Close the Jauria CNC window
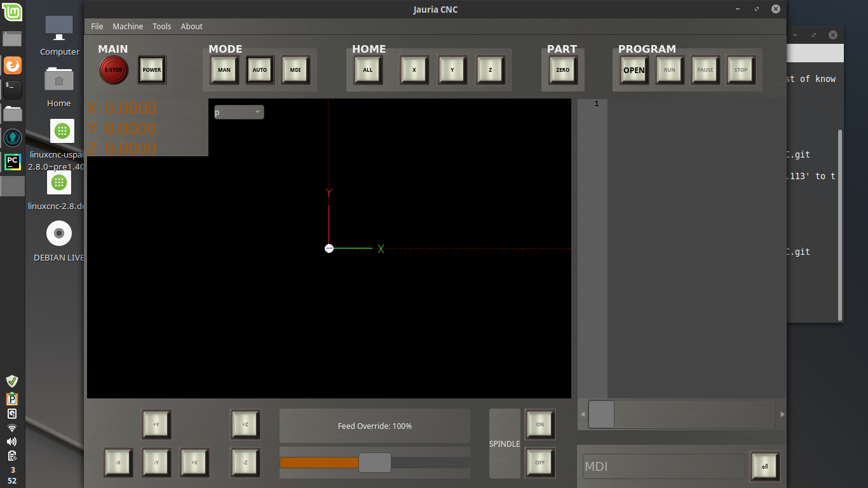 (x=775, y=9)
